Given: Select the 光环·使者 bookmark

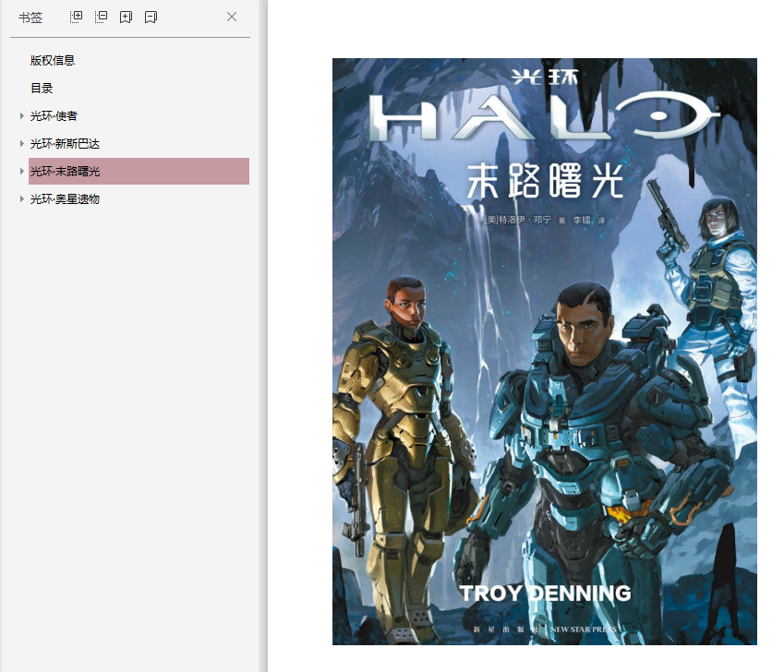Looking at the screenshot, I should [x=54, y=116].
